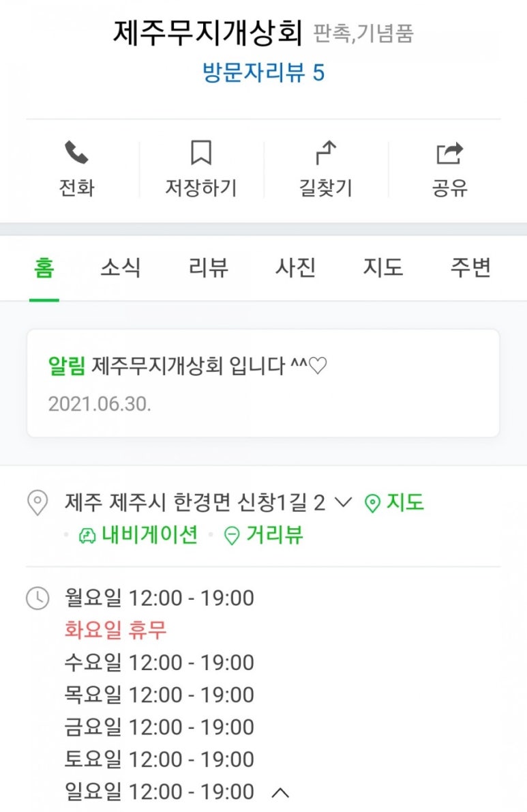Image resolution: width=527 pixels, height=812 pixels.
Task: Go to the 지도 tab
Action: (x=382, y=268)
